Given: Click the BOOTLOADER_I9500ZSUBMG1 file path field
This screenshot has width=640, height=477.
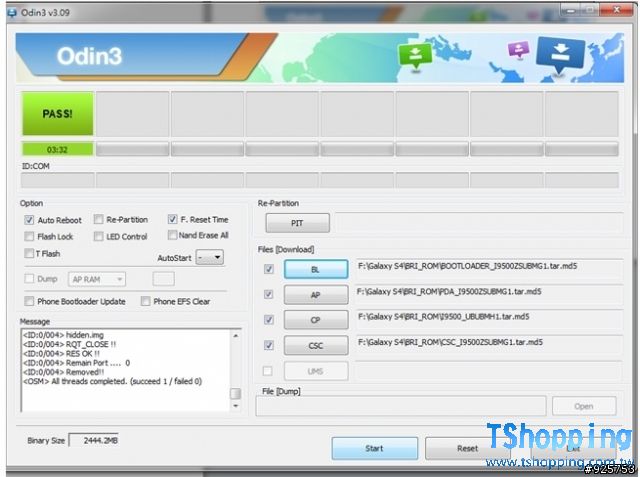Looking at the screenshot, I should click(489, 269).
